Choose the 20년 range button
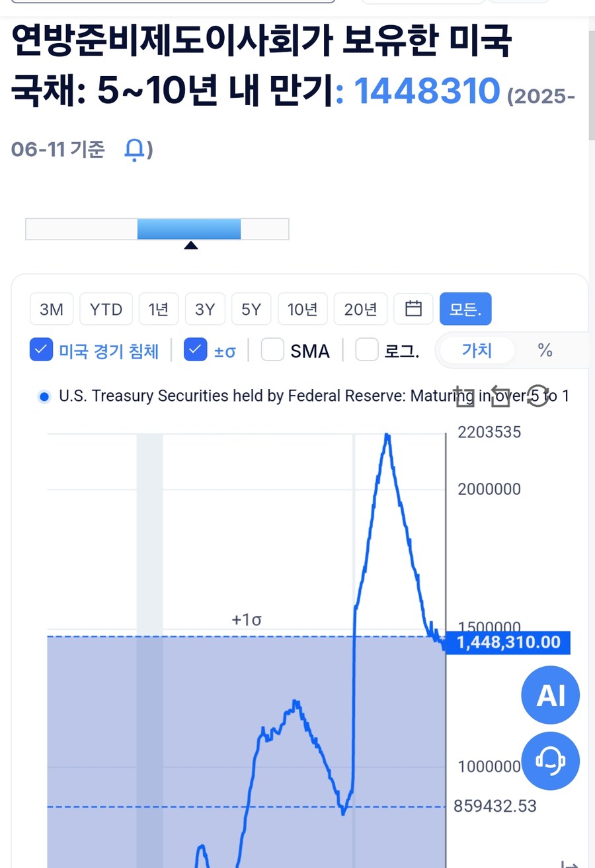 click(x=360, y=309)
